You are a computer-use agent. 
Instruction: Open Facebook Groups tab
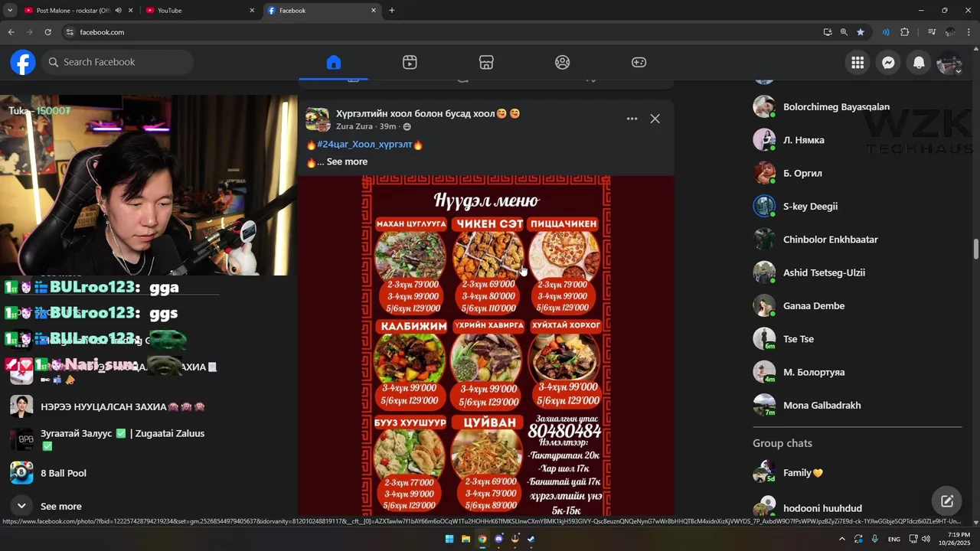coord(563,62)
